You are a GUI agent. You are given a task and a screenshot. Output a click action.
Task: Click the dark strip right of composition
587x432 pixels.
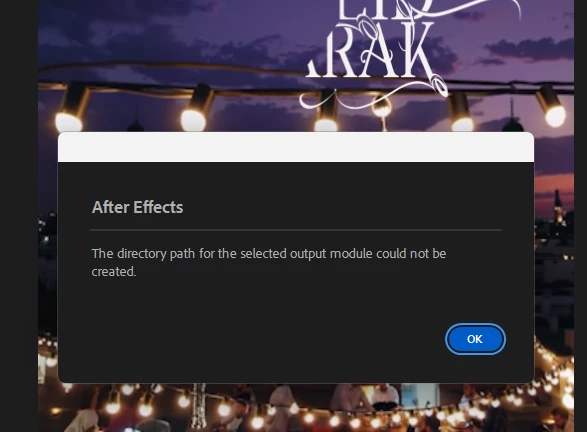click(x=580, y=216)
